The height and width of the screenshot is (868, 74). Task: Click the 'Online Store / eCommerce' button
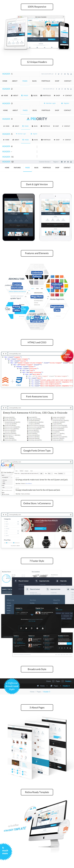[x=37, y=503]
